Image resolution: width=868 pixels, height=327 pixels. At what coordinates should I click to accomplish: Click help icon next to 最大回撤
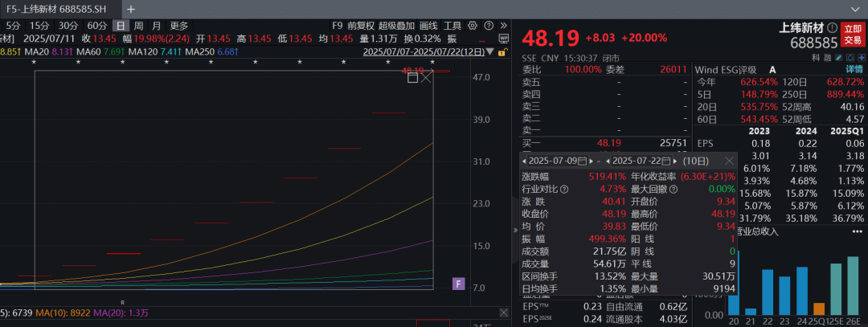[674, 189]
